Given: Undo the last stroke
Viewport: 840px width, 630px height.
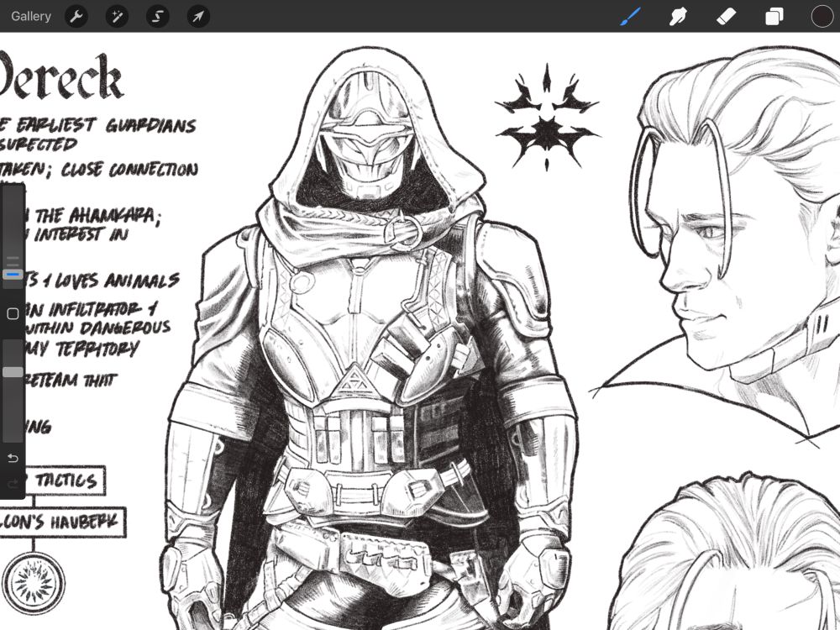Looking at the screenshot, I should 13,458.
